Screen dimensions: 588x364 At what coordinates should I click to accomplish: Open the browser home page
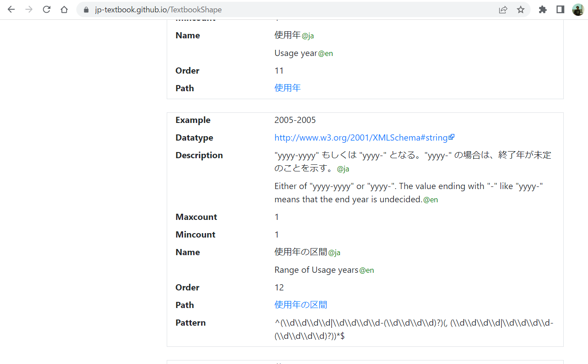tap(64, 9)
